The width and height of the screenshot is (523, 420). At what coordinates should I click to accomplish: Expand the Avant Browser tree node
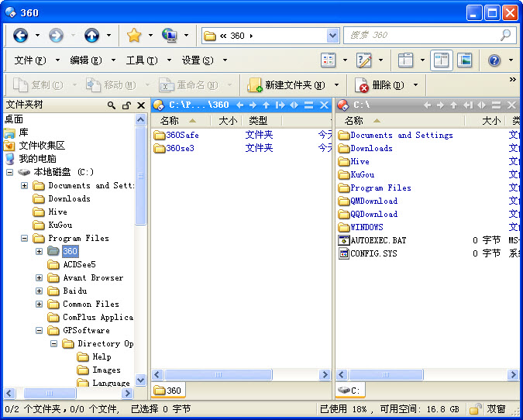[x=40, y=278]
